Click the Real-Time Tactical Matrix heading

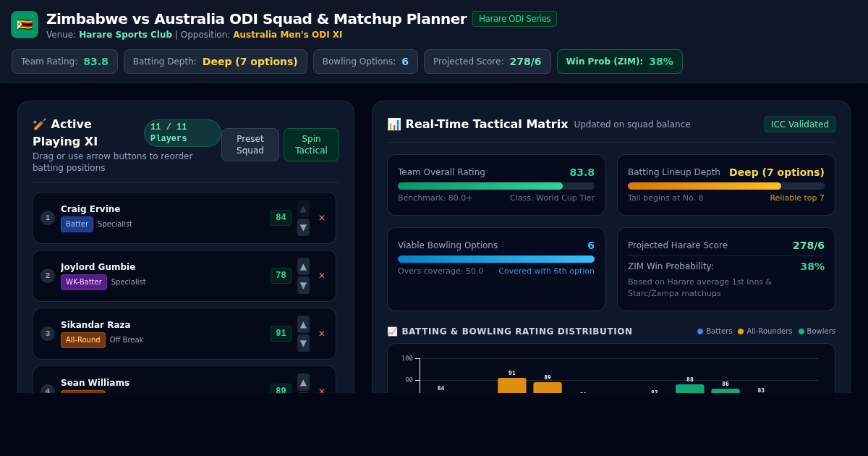click(477, 124)
